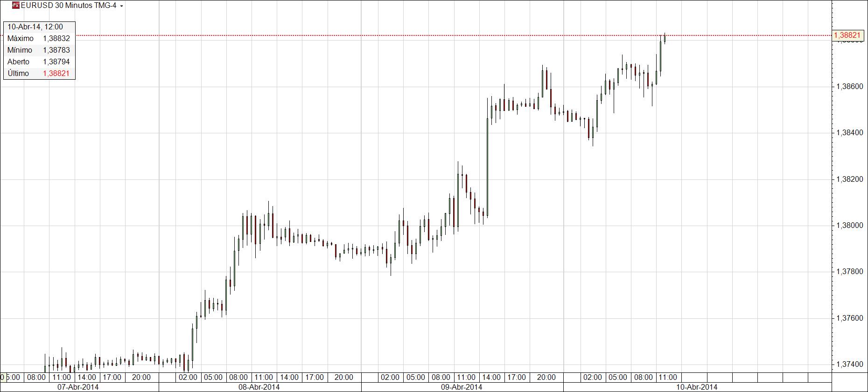Click the 1,37600 price axis label
The height and width of the screenshot is (392, 868).
pos(849,318)
